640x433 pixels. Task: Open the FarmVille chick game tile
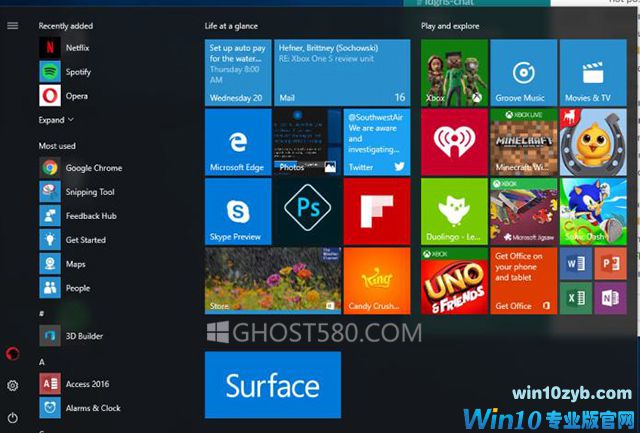coord(593,142)
